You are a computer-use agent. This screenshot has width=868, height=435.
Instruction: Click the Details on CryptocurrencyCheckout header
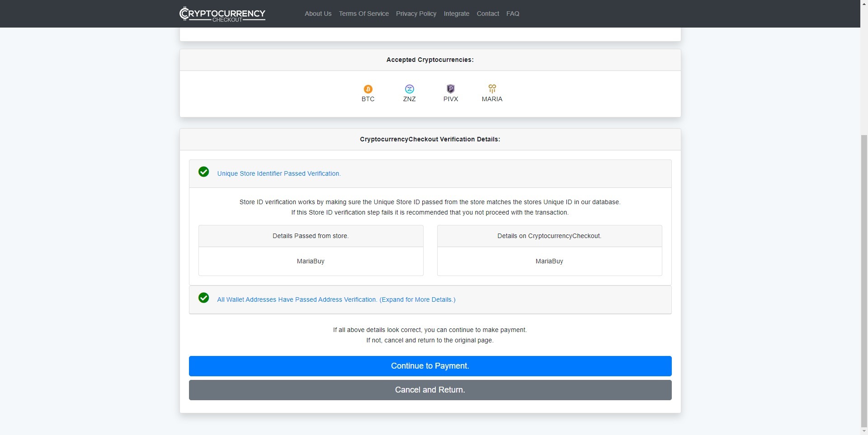tap(549, 236)
